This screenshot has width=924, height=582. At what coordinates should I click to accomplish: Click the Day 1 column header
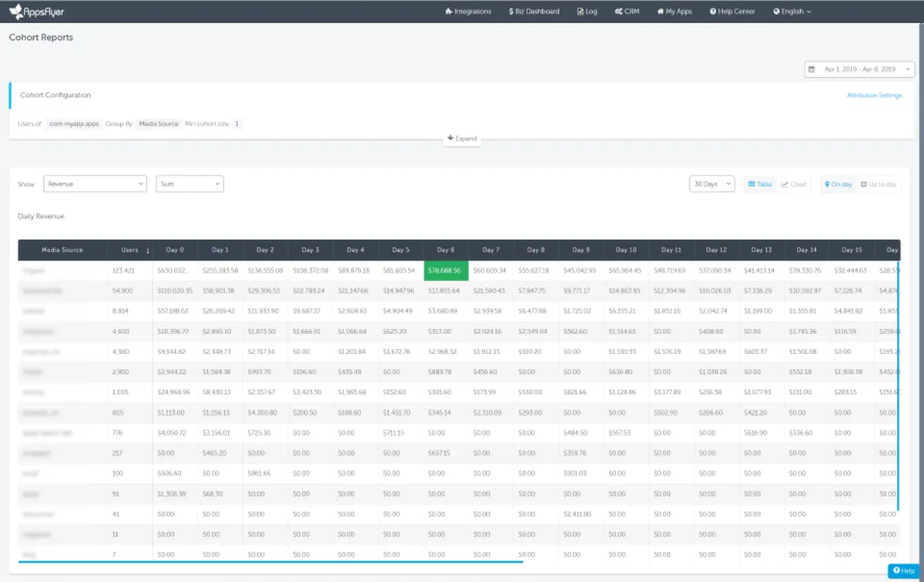220,250
